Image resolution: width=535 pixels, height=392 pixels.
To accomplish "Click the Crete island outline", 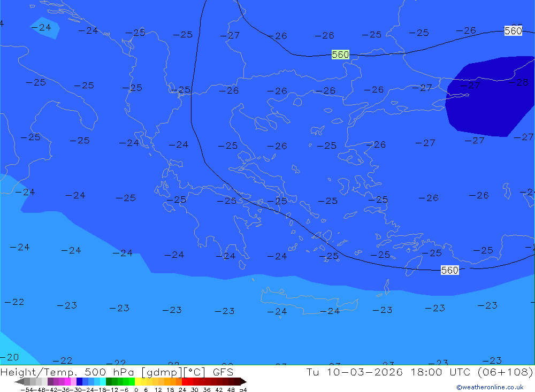I will (309, 301).
